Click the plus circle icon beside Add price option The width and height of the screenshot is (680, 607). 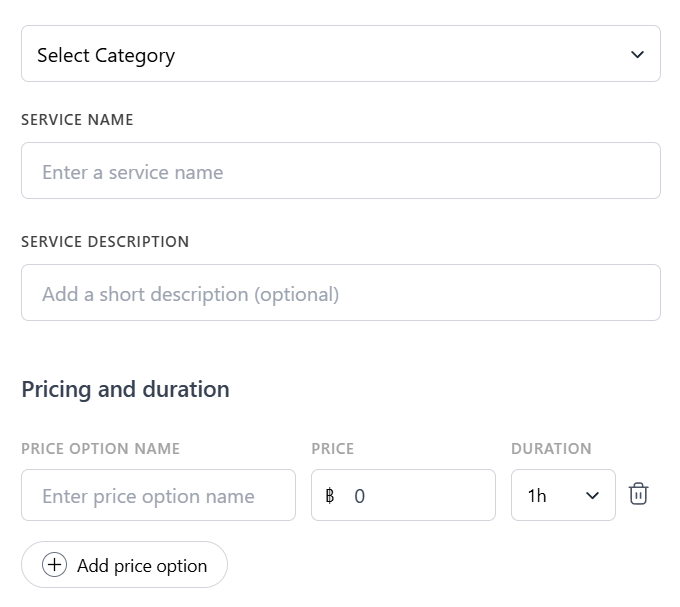point(54,565)
